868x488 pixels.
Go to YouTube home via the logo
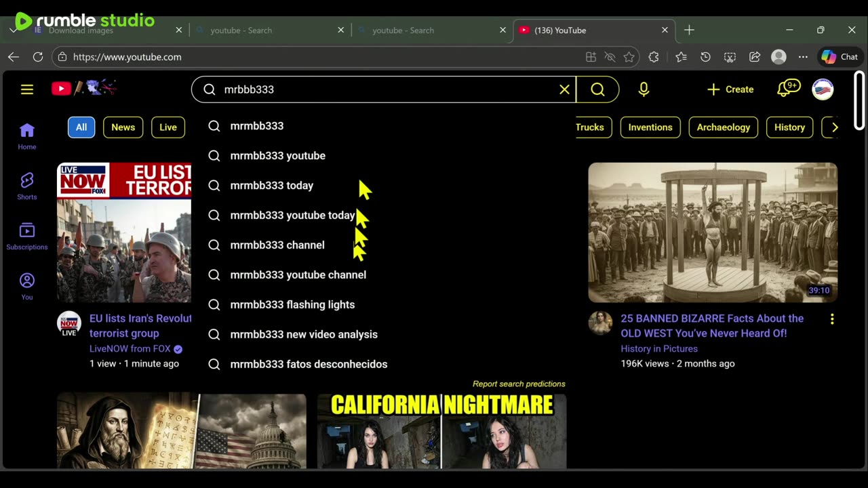[84, 88]
